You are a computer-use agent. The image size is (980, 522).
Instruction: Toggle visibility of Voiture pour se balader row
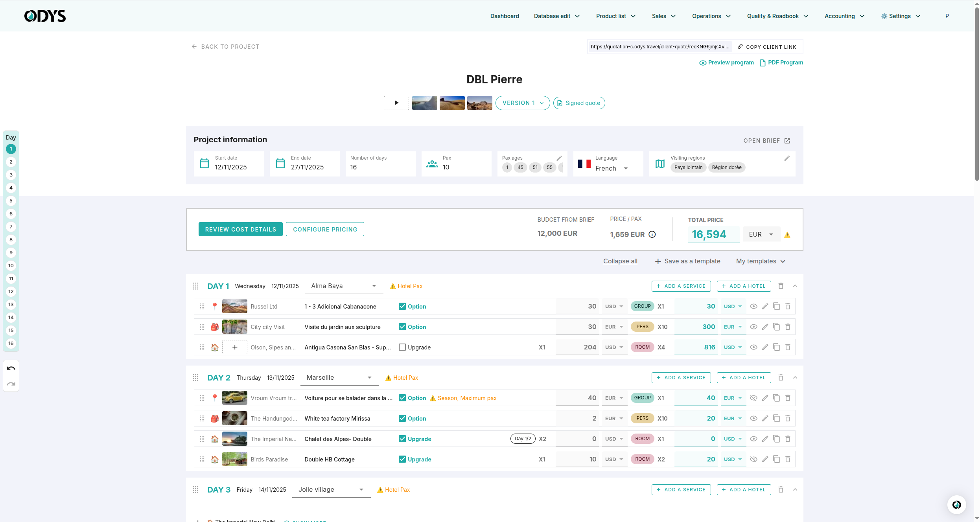(x=753, y=398)
